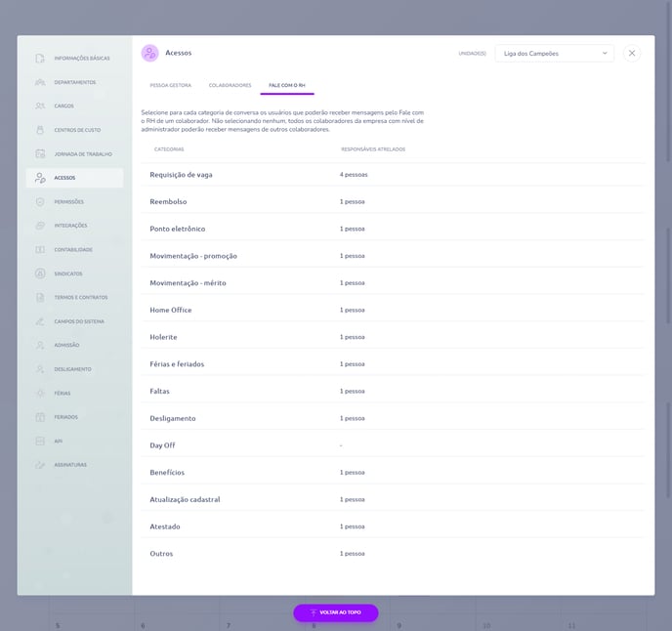The width and height of the screenshot is (672, 631).
Task: Click the Jornada de Trabalho icon
Action: (40, 154)
